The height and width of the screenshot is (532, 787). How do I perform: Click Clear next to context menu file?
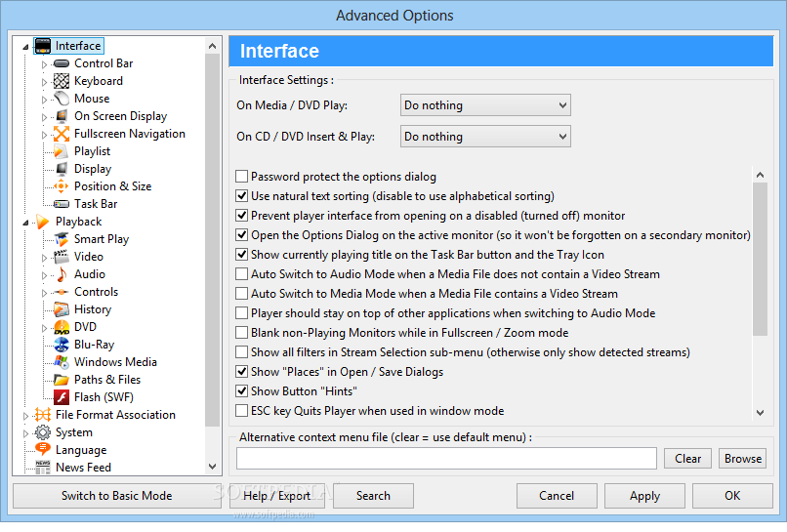pyautogui.click(x=687, y=458)
